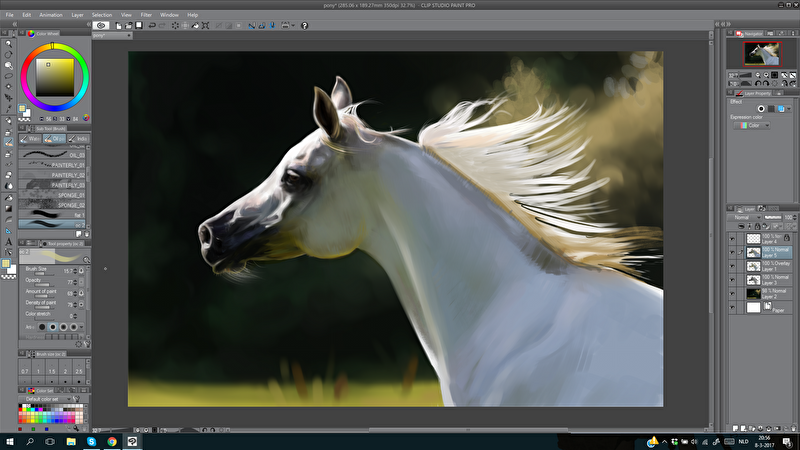This screenshot has height=450, width=800.
Task: Choose flat 1 brush
Action: (x=52, y=215)
